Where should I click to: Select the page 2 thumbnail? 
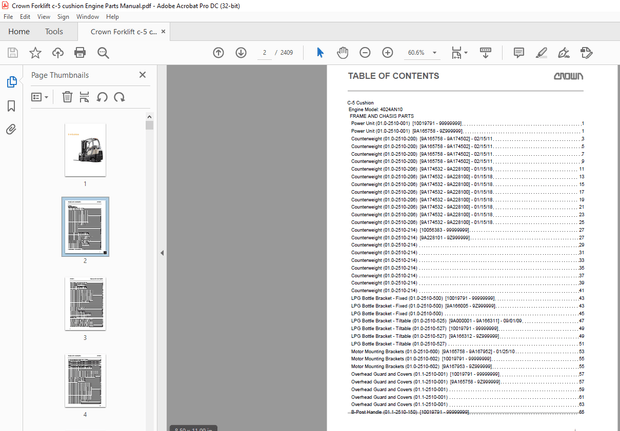(85, 227)
